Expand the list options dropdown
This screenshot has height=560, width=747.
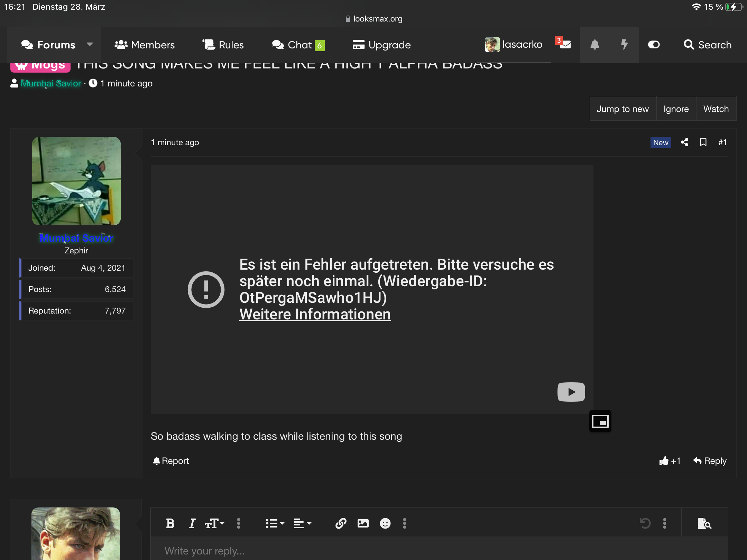(275, 523)
